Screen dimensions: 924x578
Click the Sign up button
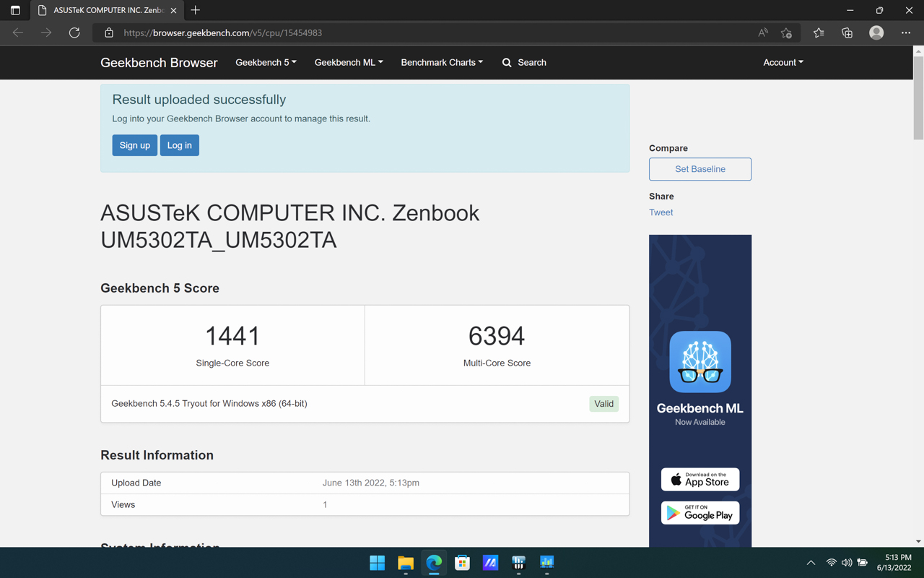134,145
